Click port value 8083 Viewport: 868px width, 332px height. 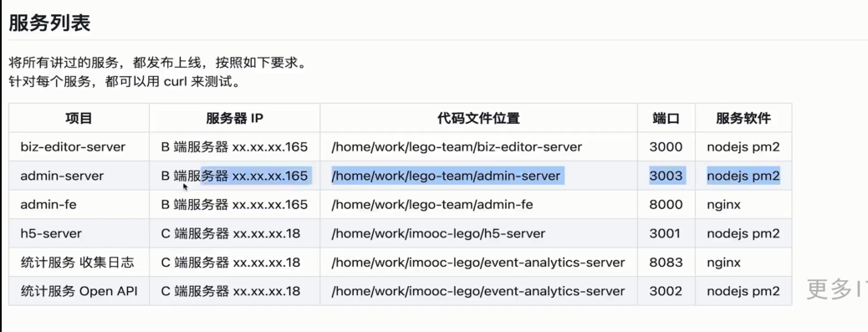tap(666, 263)
